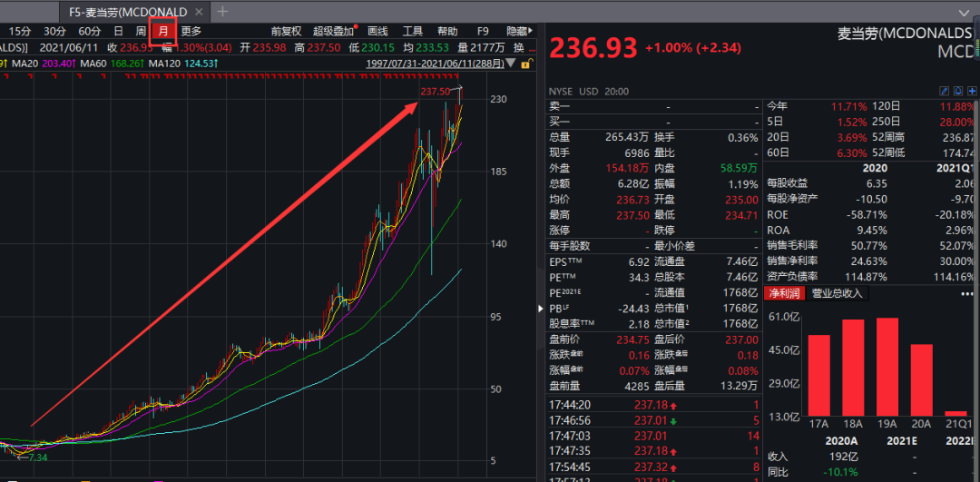Screen dimensions: 980x482
Task: Open the 帮助 menu
Action: (x=447, y=31)
